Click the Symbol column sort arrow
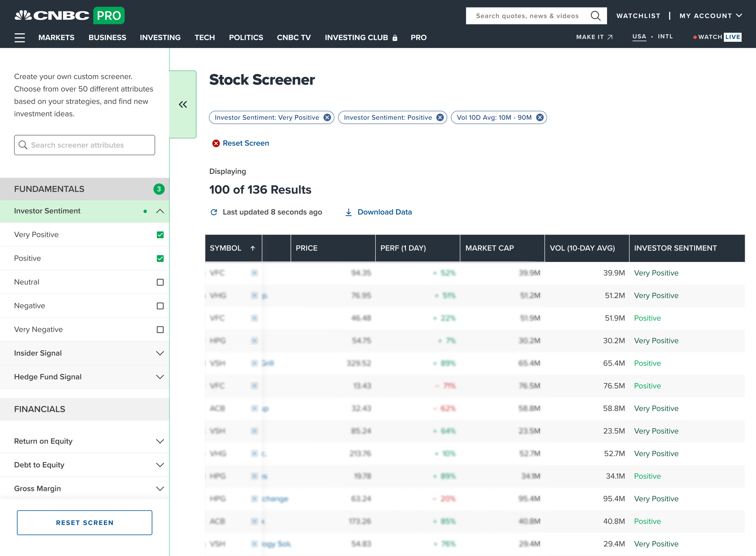Viewport: 756px width, 556px height. pyautogui.click(x=253, y=248)
